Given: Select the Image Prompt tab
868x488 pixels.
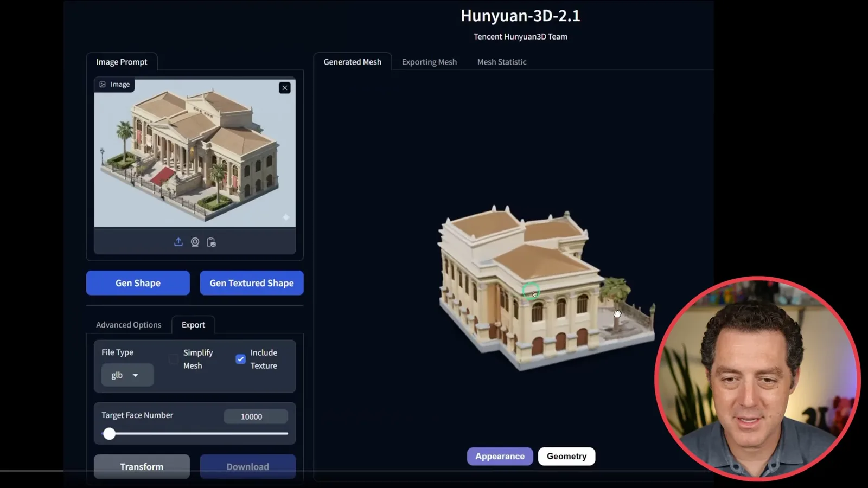Looking at the screenshot, I should click(122, 62).
